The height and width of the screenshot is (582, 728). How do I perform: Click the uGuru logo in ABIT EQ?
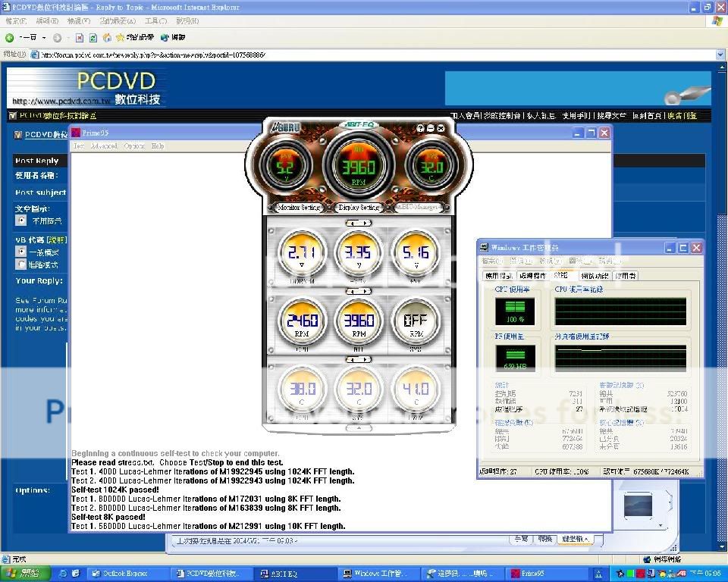(286, 127)
